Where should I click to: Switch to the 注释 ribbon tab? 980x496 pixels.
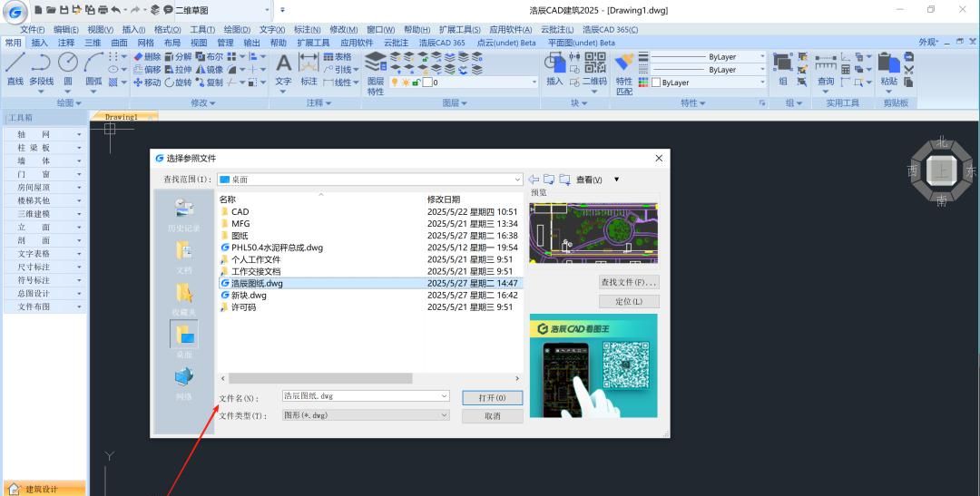coord(66,43)
